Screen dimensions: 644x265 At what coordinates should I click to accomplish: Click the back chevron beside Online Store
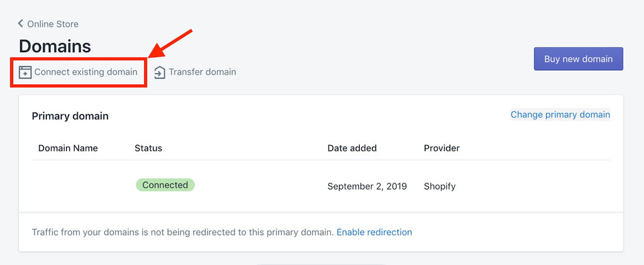tap(21, 24)
